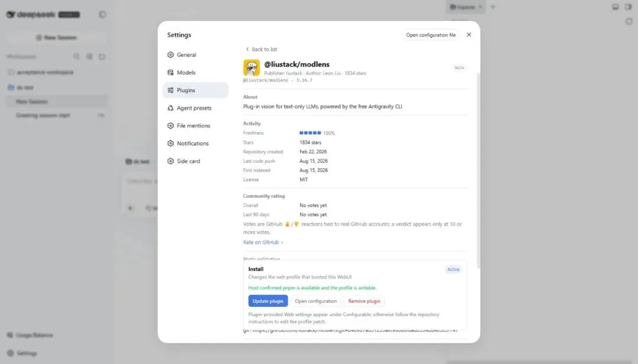Click New Session button in main window
This screenshot has height=364, width=638.
57,37
